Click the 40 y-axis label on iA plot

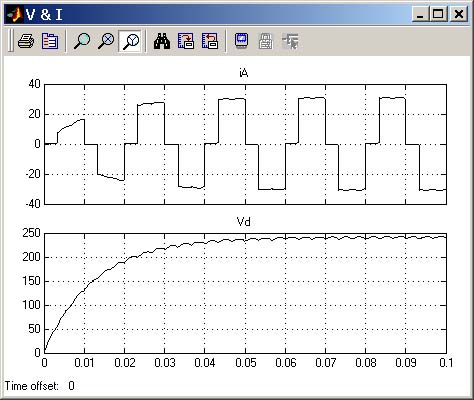[34, 84]
